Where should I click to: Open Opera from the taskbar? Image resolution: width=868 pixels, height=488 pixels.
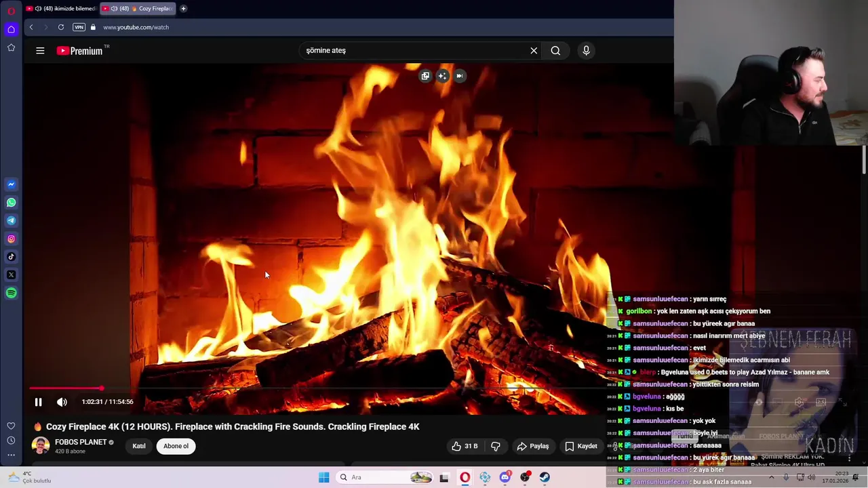coord(465,477)
